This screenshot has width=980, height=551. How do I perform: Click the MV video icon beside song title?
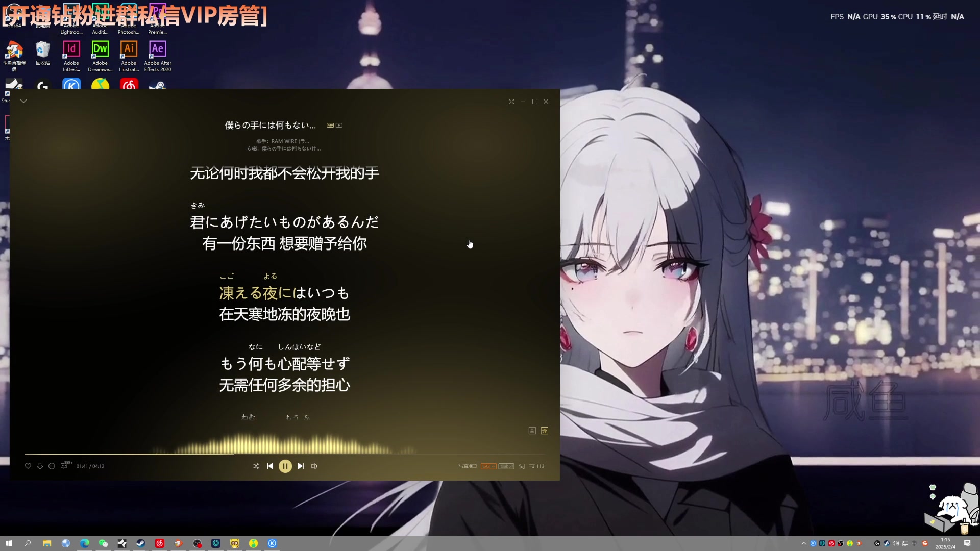click(339, 125)
